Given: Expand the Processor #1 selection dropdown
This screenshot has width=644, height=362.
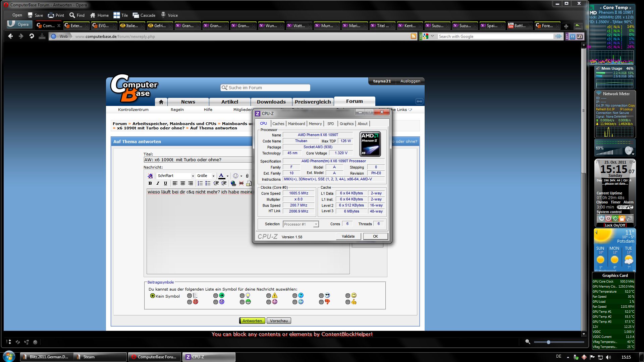Looking at the screenshot, I should [316, 224].
